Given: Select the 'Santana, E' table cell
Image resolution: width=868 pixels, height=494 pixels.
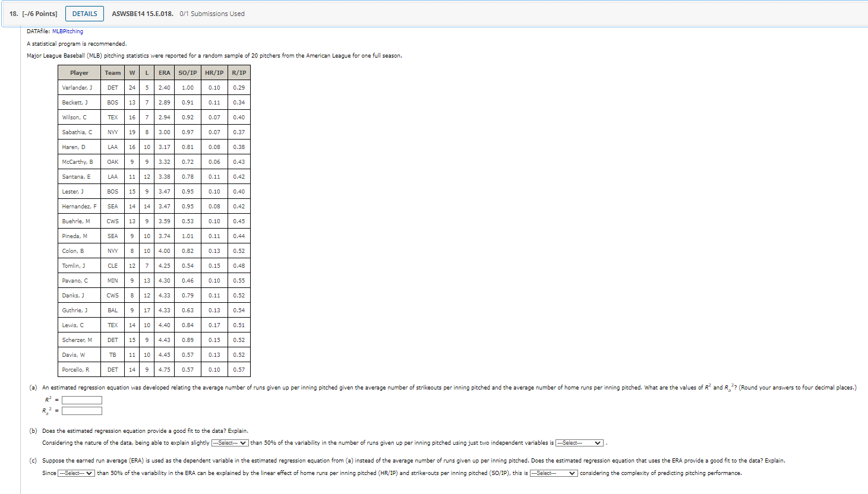Looking at the screenshot, I should click(x=79, y=176).
